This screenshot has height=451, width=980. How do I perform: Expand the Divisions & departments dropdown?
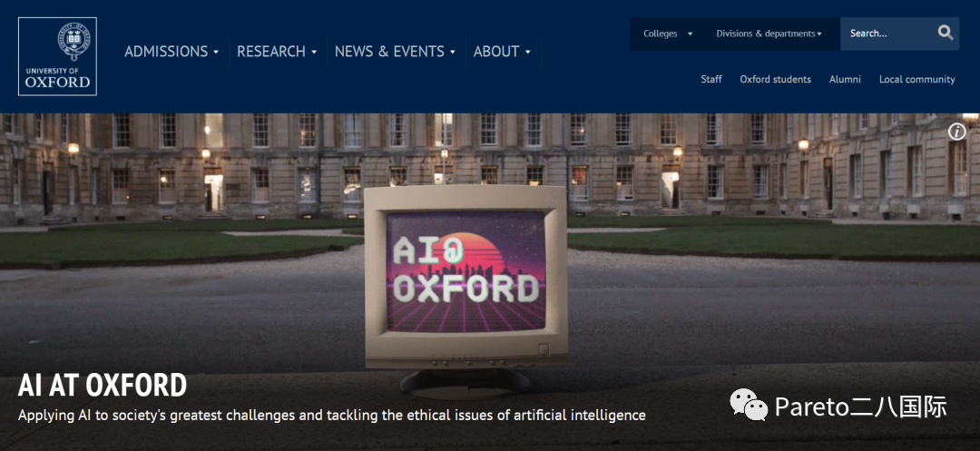[769, 34]
